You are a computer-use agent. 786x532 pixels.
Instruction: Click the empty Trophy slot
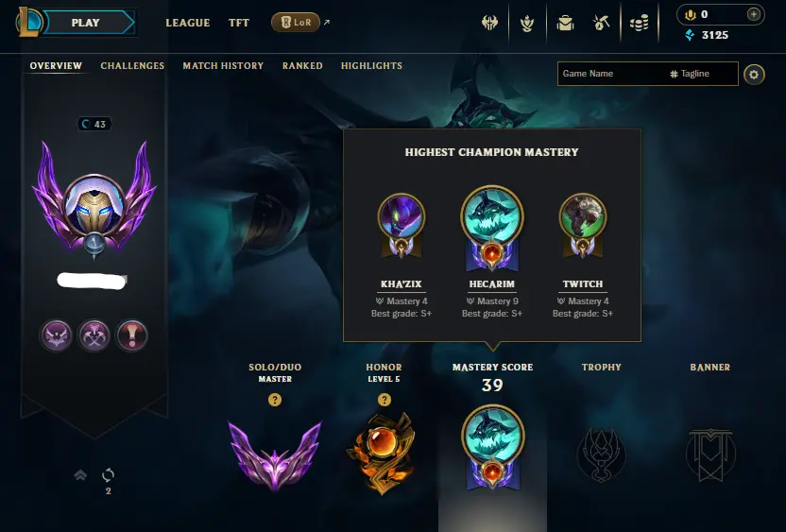(601, 455)
